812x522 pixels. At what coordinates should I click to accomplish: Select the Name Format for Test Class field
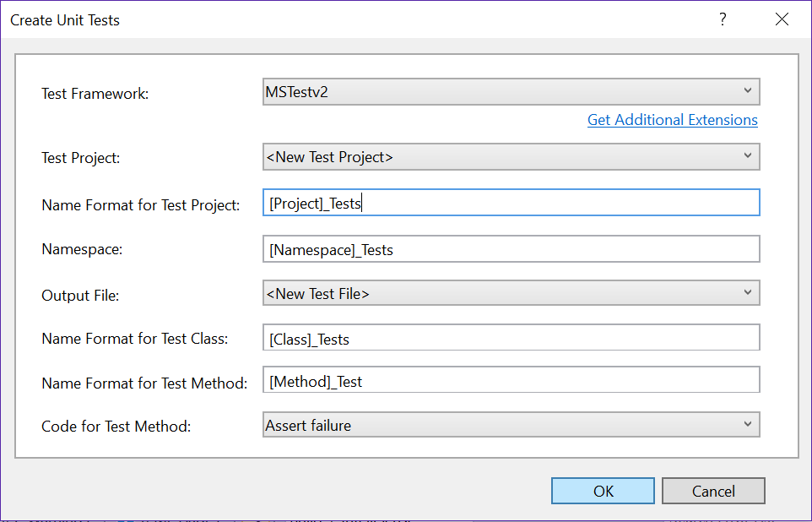tap(511, 339)
